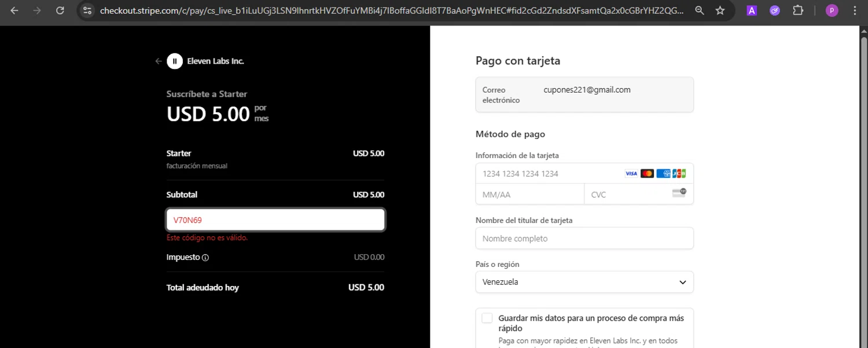This screenshot has height=348, width=868.
Task: Open the Chrome three-dot menu
Action: (854, 10)
